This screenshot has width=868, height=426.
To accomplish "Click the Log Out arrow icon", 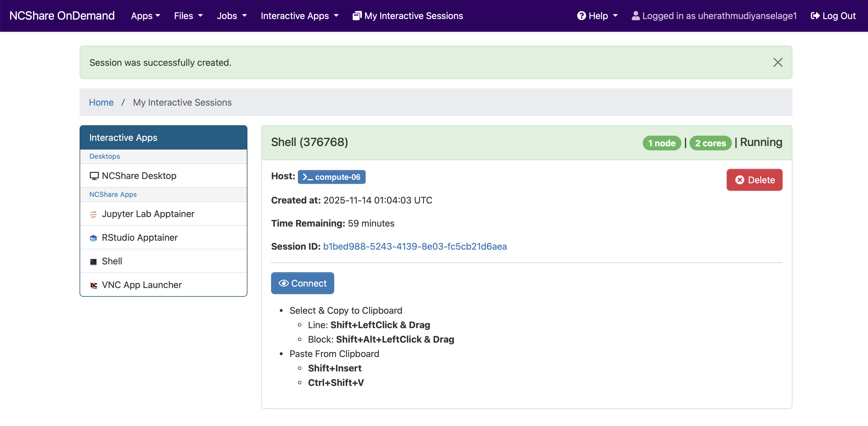I will 815,16.
